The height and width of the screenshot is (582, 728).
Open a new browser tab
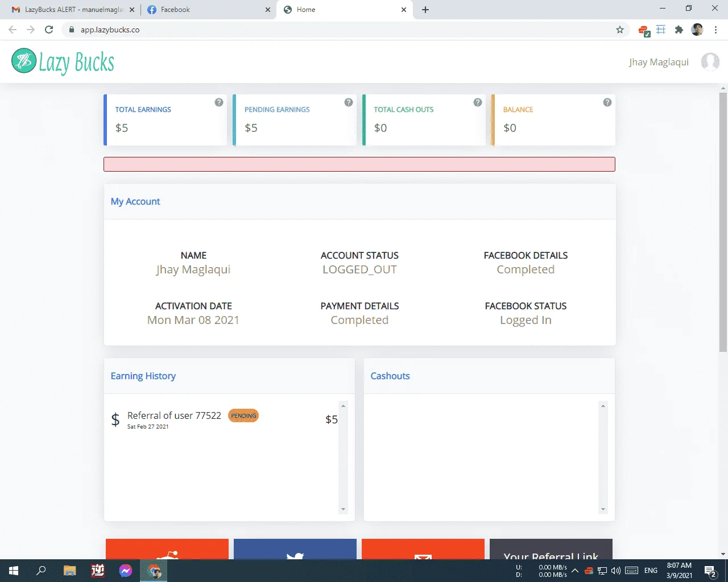425,10
